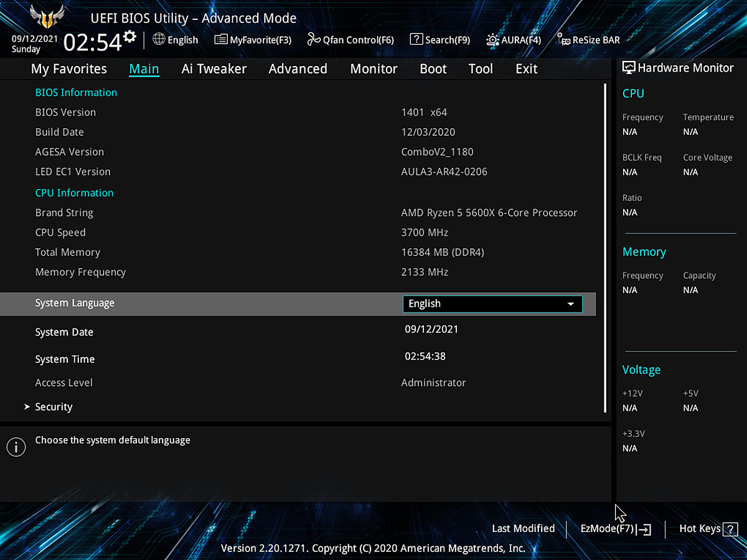
Task: Click the info icon in help area
Action: tap(16, 447)
